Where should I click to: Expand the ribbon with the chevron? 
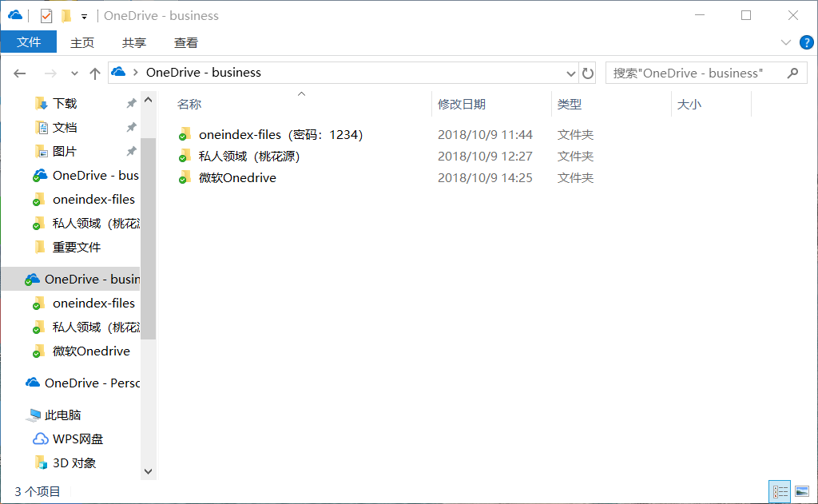pos(786,43)
